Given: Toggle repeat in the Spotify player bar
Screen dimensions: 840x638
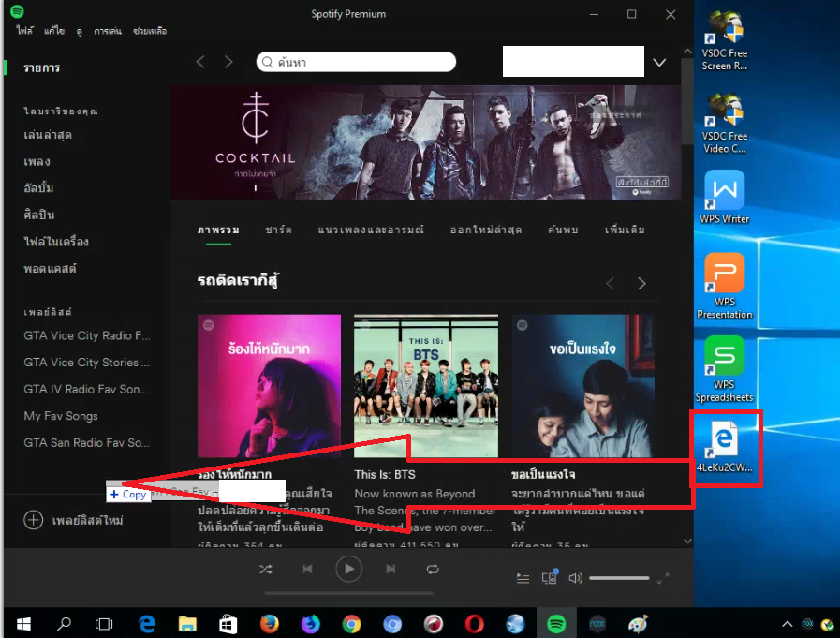Looking at the screenshot, I should pyautogui.click(x=433, y=570).
